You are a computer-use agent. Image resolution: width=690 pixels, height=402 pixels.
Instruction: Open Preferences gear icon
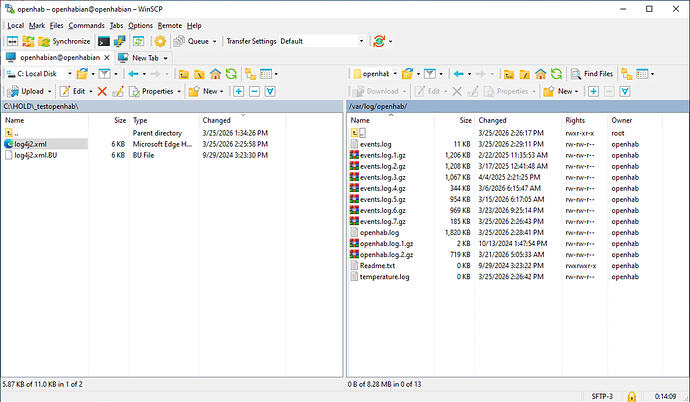pos(160,41)
